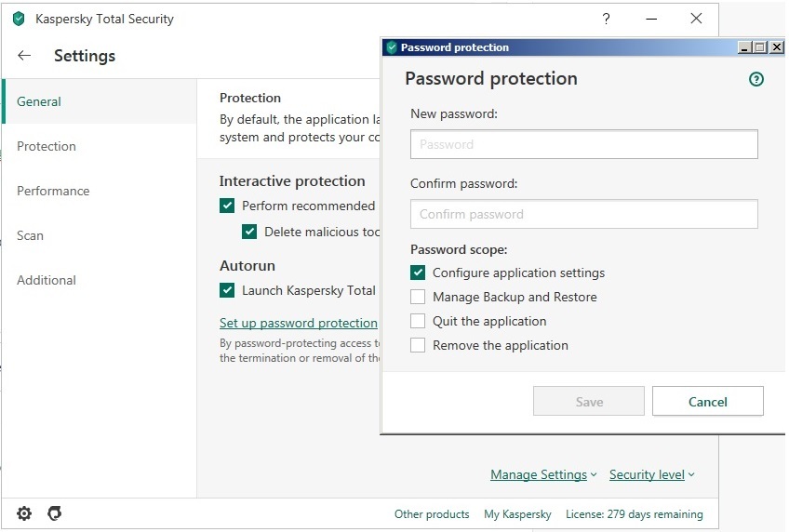This screenshot has width=789, height=532.
Task: Uncheck Configure application settings checkbox
Action: click(418, 273)
